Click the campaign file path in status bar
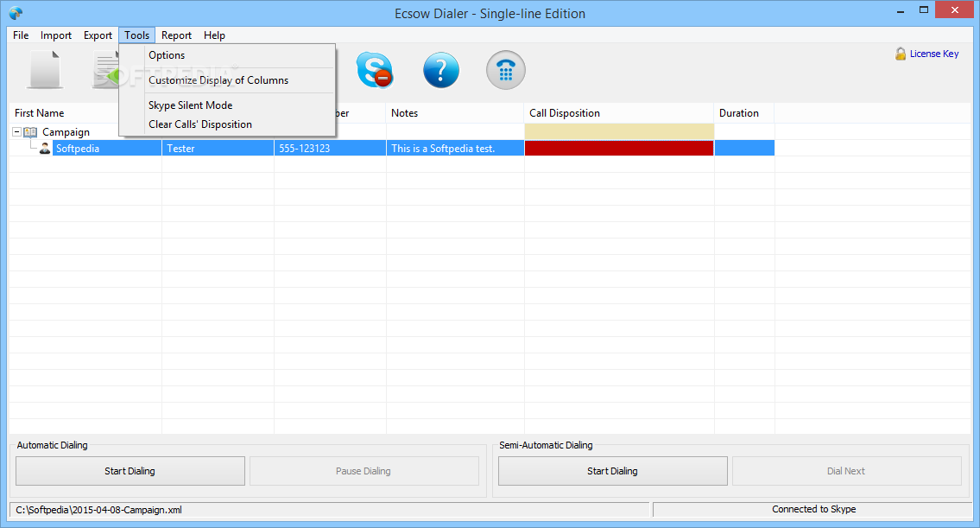Image resolution: width=980 pixels, height=528 pixels. pos(98,510)
